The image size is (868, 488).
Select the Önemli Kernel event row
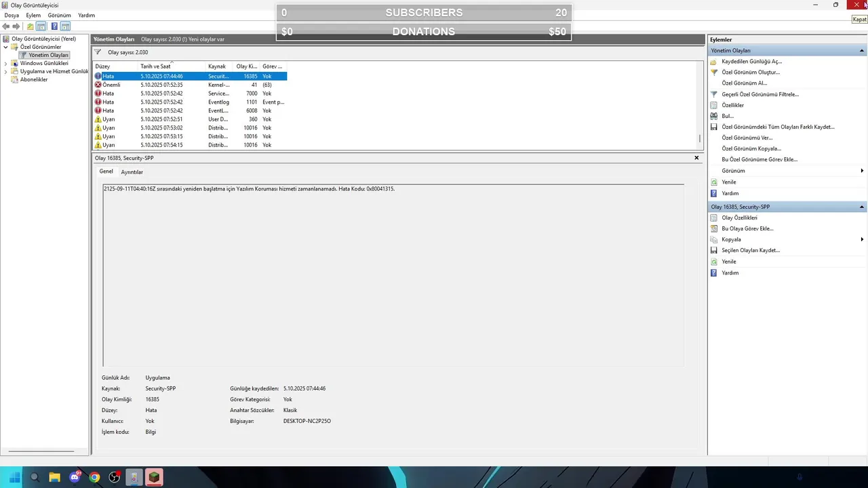point(190,85)
